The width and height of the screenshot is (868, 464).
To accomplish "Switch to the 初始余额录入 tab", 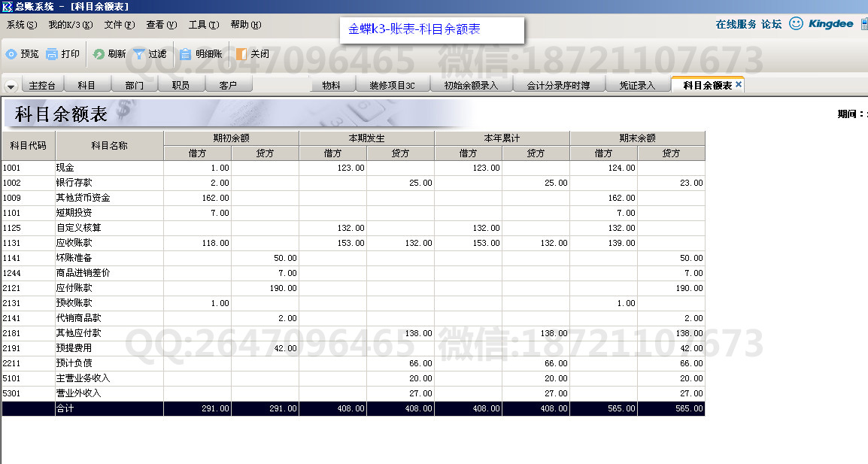I will (x=471, y=86).
